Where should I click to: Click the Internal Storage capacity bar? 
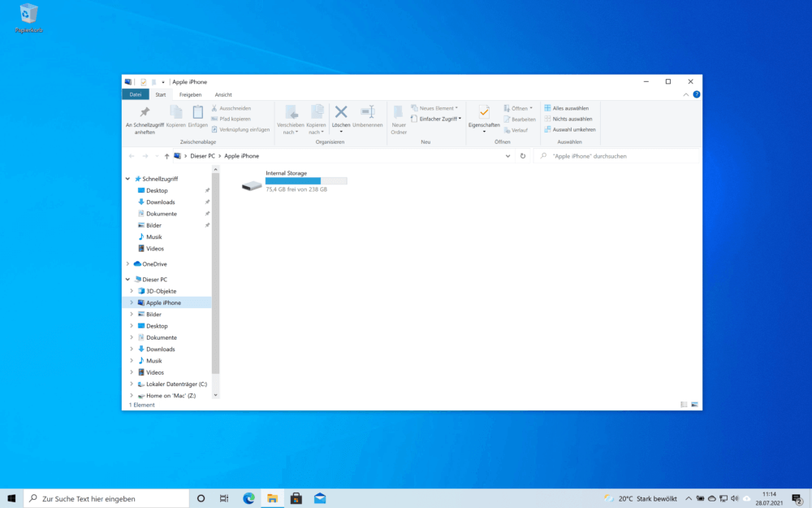(x=306, y=181)
